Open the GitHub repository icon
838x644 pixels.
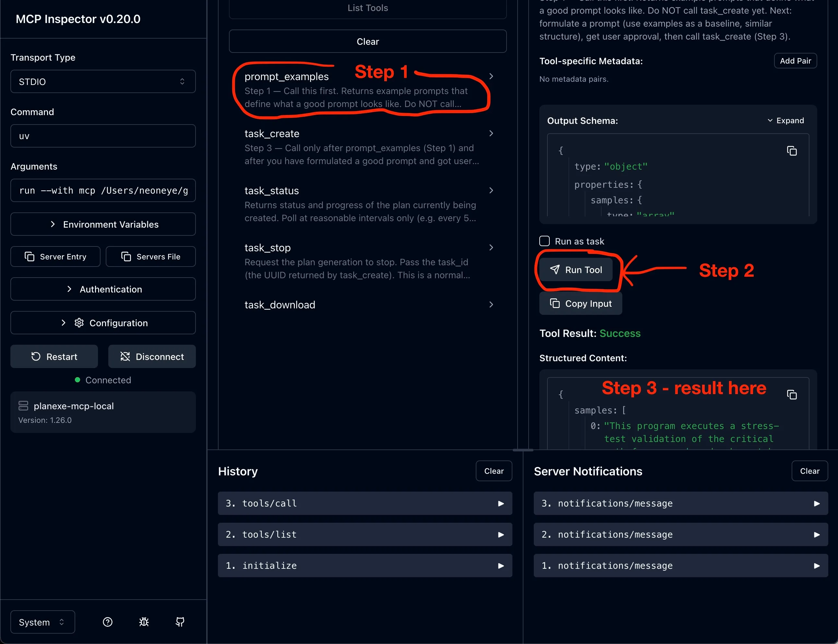point(180,622)
